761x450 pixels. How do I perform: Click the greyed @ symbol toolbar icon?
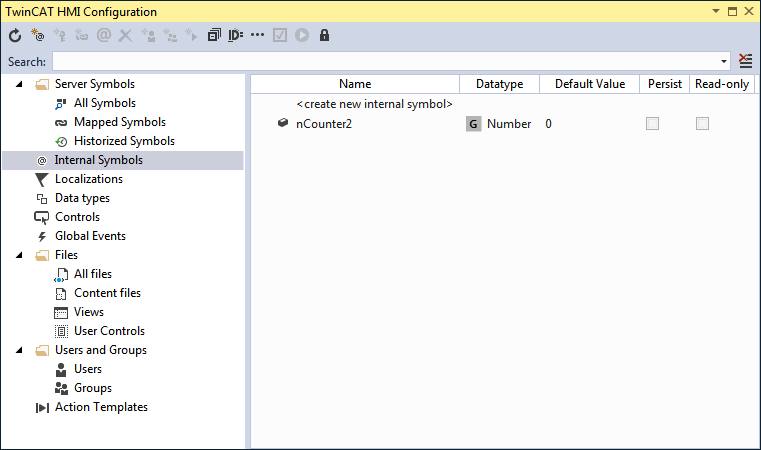[x=104, y=35]
